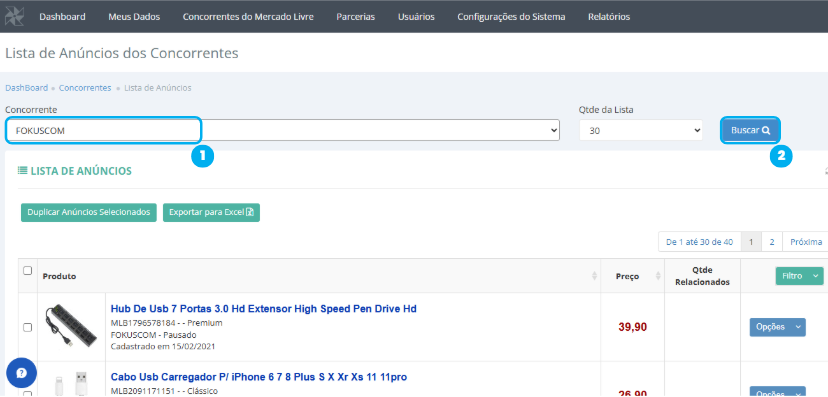Check the Cabo Usb Carregador row checkbox
Image resolution: width=828 pixels, height=397 pixels.
(27, 394)
